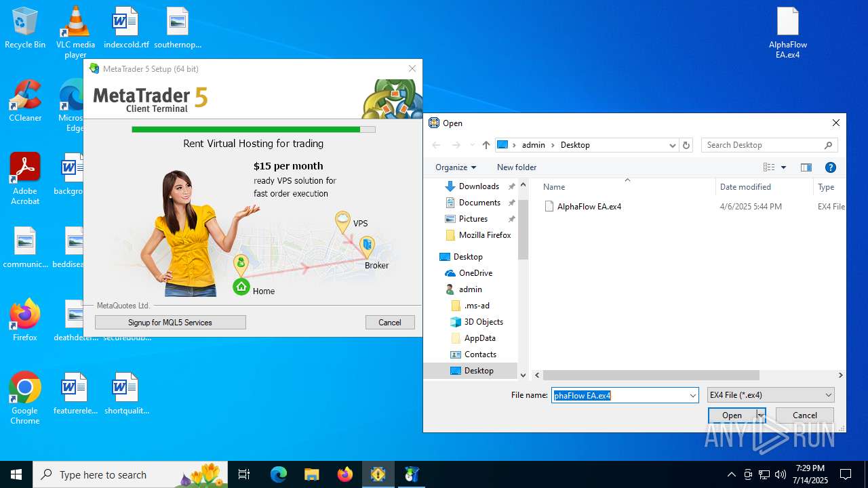Expand the File name history dropdown
Screen dimensions: 868x488
pos(692,395)
